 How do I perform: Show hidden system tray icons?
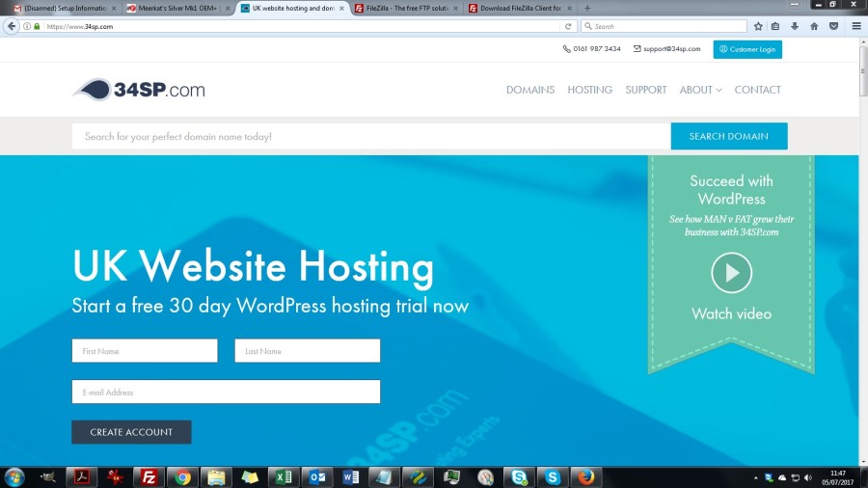pyautogui.click(x=755, y=477)
